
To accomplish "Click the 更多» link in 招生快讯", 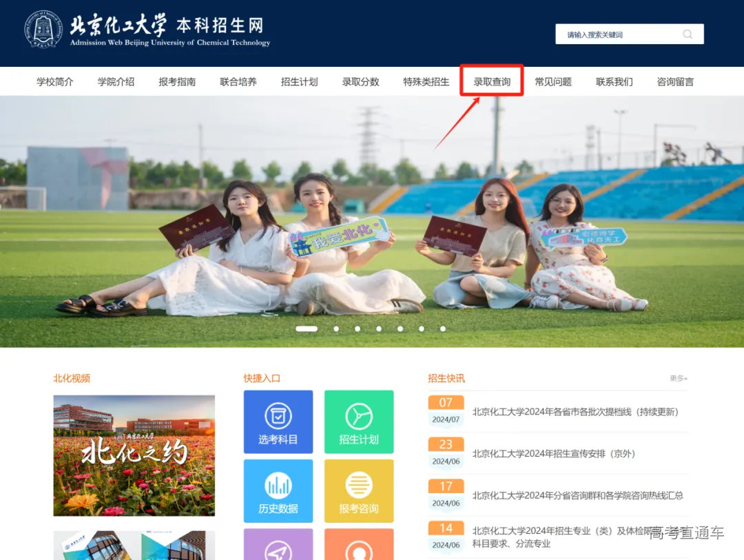I will coord(679,377).
